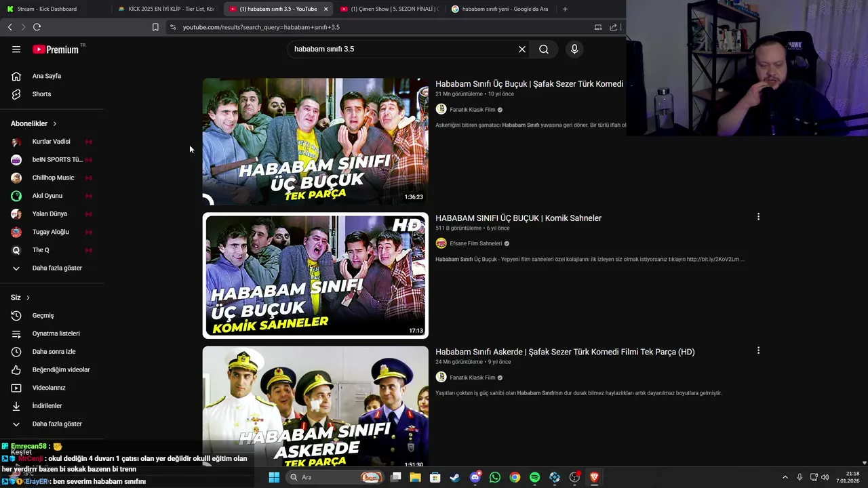868x488 pixels.
Task: Show hidden system tray icons chevron
Action: (x=785, y=477)
